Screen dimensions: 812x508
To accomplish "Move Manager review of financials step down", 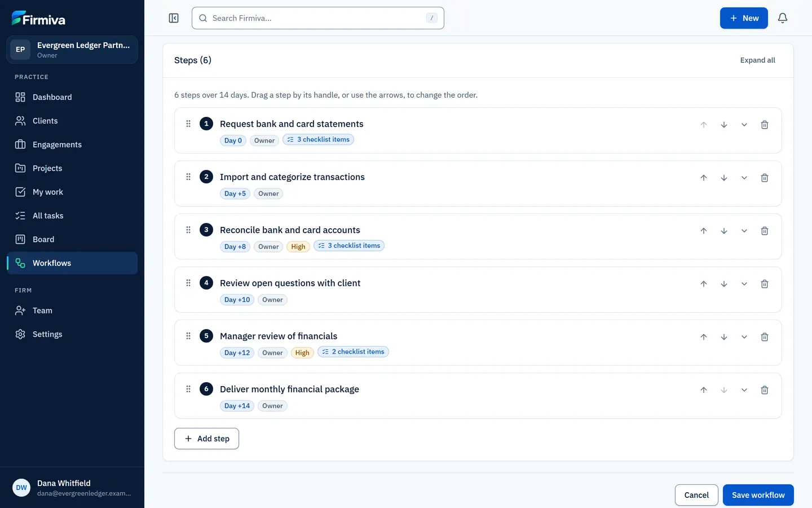I will [x=724, y=337].
